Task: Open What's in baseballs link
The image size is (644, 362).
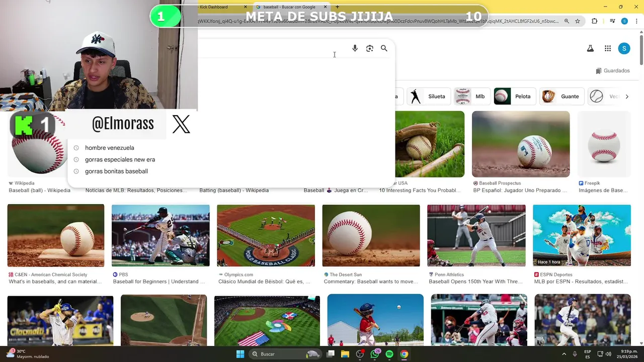Action: click(x=55, y=282)
